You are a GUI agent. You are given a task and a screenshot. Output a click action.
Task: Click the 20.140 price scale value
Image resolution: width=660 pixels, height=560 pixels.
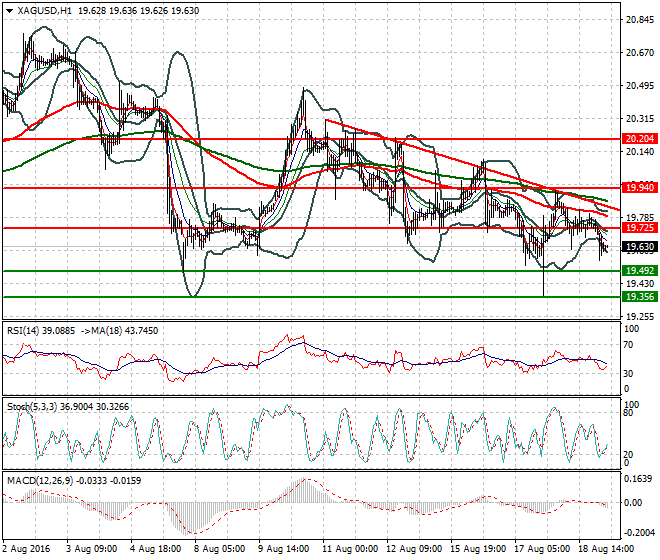pos(640,152)
